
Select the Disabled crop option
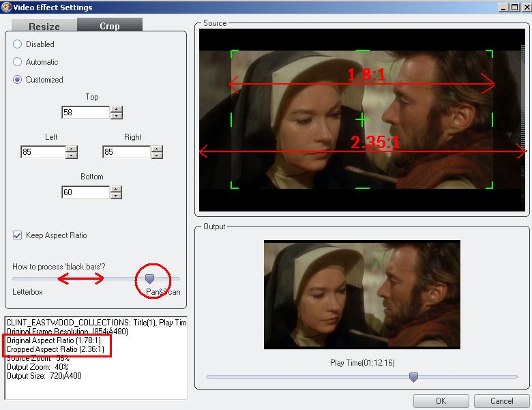tap(18, 44)
